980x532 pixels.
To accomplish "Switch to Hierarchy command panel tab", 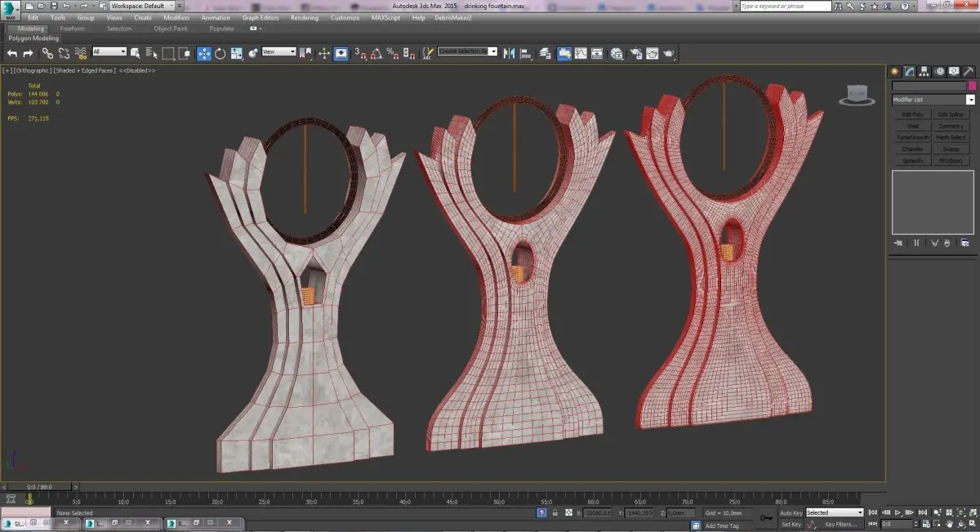I will pos(924,71).
